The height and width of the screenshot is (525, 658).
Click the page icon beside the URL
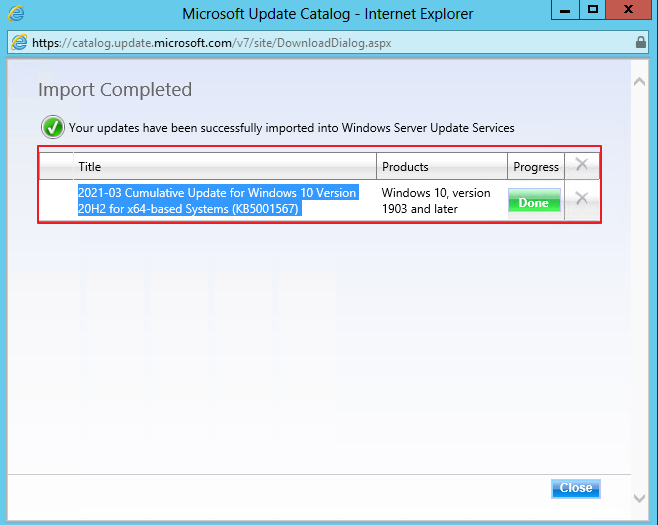pyautogui.click(x=19, y=42)
